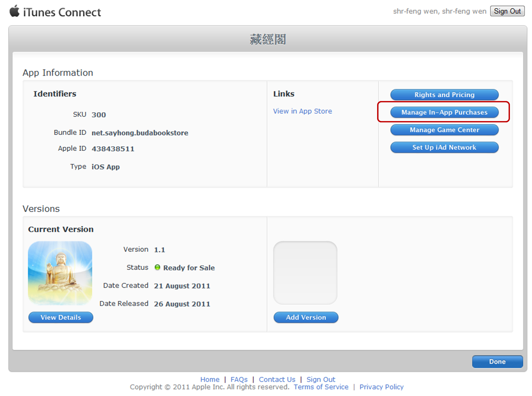
Task: Click the Versions section heading
Action: (x=41, y=209)
